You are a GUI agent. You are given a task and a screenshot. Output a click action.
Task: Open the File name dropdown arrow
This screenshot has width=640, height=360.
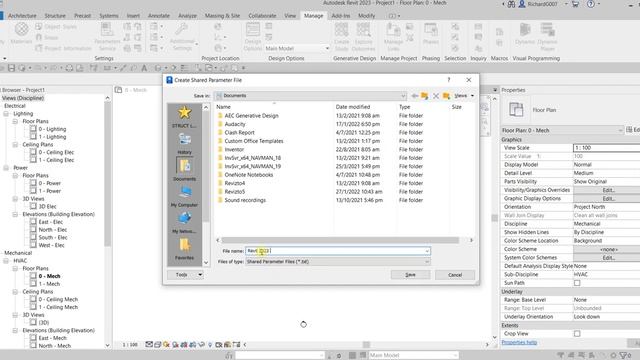point(427,251)
